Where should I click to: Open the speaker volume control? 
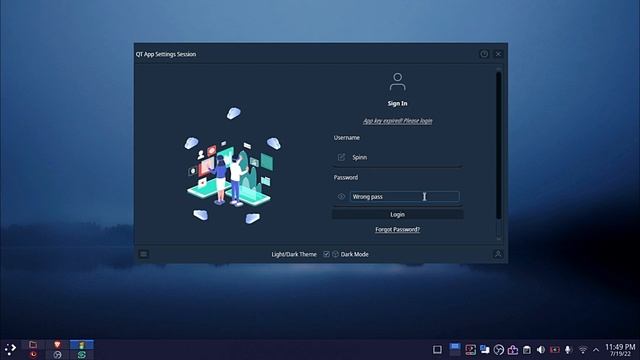click(541, 349)
